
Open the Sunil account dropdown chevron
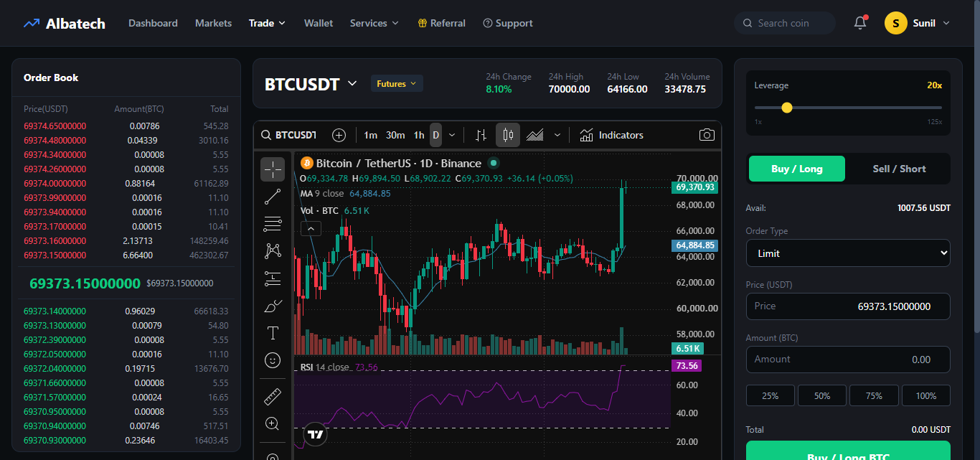click(x=946, y=23)
